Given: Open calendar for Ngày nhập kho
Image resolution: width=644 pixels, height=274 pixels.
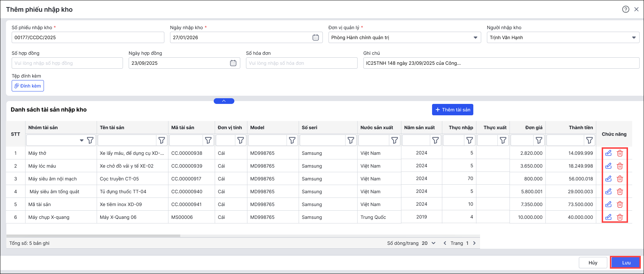Looking at the screenshot, I should (315, 37).
